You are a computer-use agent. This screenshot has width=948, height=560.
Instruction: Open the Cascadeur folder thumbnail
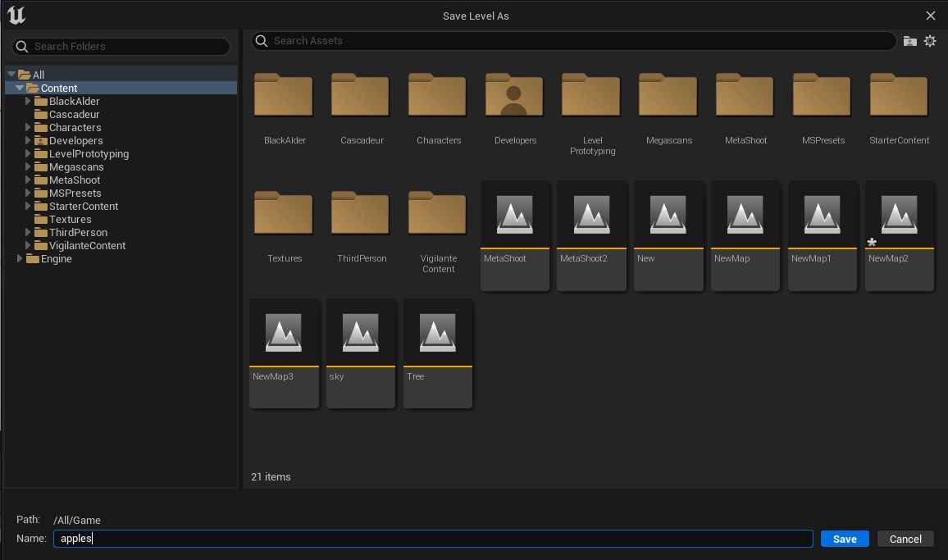[x=360, y=95]
